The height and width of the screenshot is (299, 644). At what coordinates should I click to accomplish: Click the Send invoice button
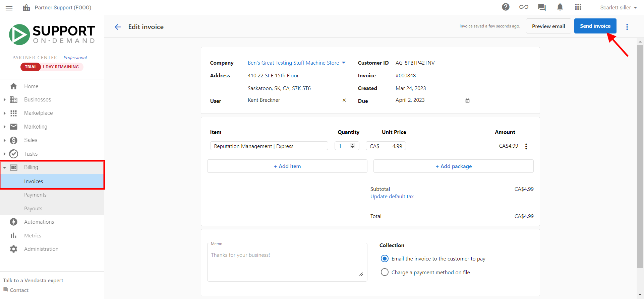(x=595, y=26)
